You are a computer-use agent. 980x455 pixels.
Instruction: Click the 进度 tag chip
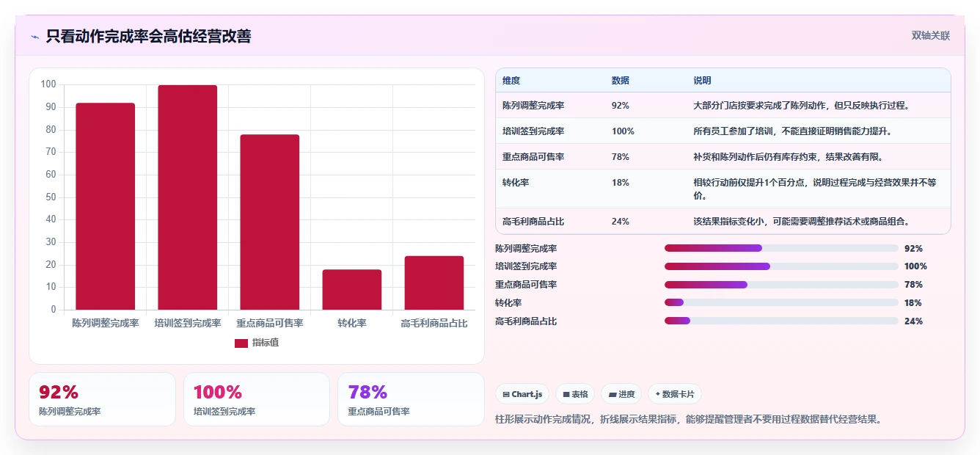pyautogui.click(x=621, y=394)
